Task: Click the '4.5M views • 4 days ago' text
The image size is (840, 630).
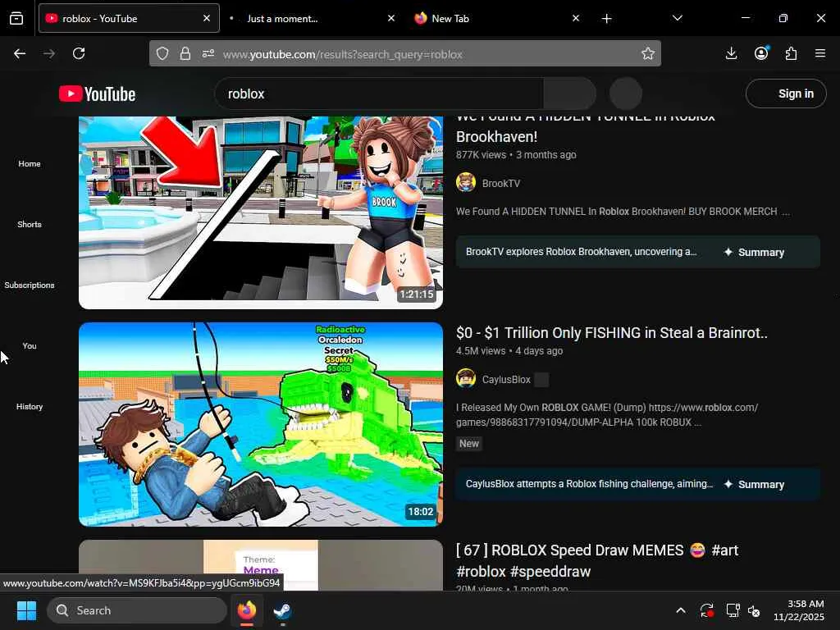Action: click(509, 351)
